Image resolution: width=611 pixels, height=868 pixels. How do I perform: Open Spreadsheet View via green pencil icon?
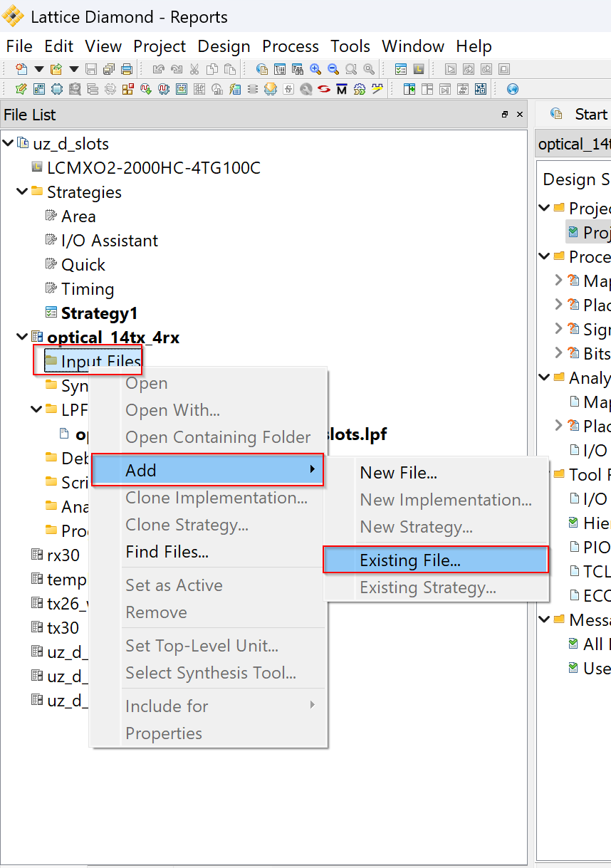[21, 89]
